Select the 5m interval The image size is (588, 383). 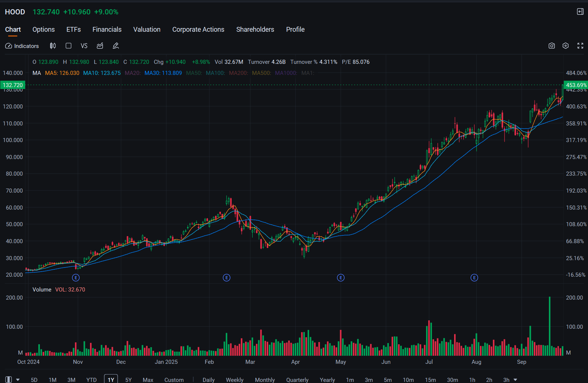point(388,380)
